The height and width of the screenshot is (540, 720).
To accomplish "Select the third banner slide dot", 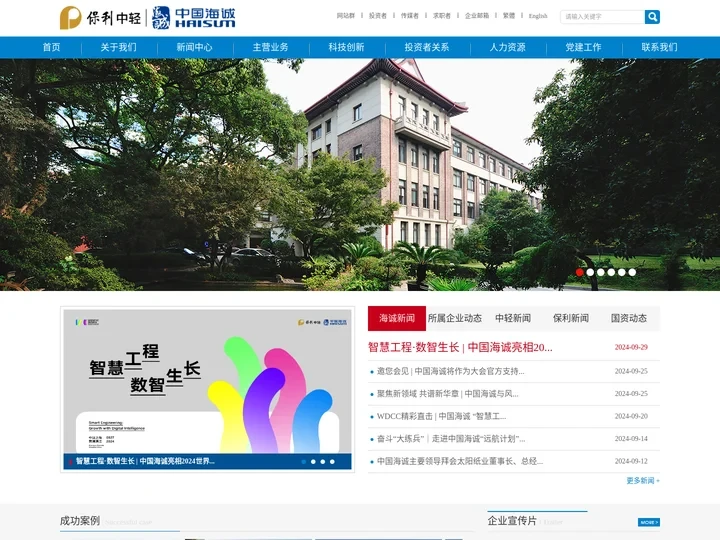I will [x=601, y=272].
